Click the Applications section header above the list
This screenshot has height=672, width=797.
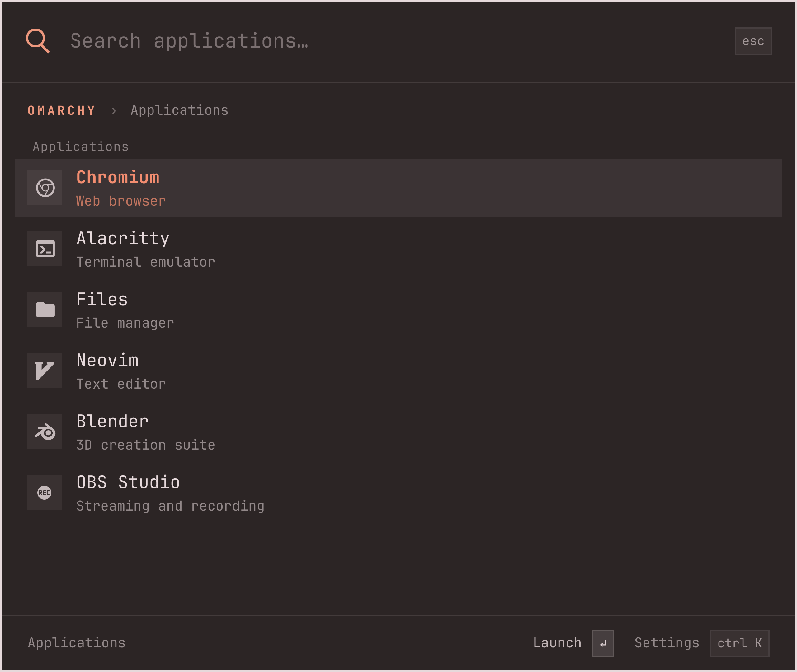[x=81, y=147]
